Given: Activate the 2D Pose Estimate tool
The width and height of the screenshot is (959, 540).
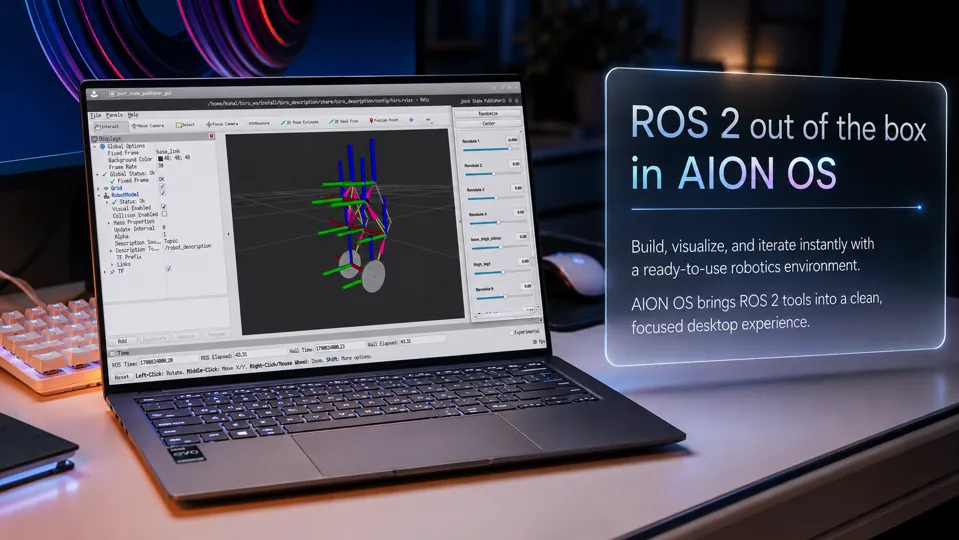Looking at the screenshot, I should click(300, 122).
